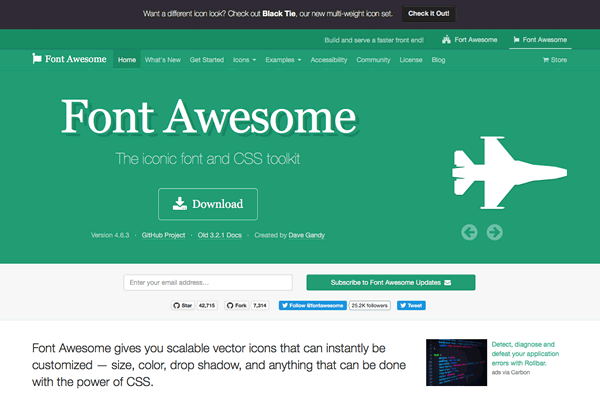The width and height of the screenshot is (600, 400).
Task: Open the Community page
Action: coord(373,60)
